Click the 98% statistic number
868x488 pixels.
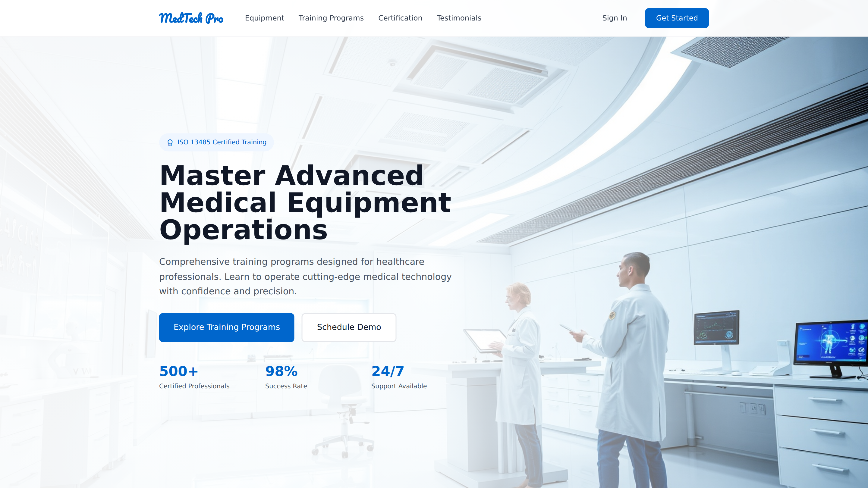[x=281, y=371]
